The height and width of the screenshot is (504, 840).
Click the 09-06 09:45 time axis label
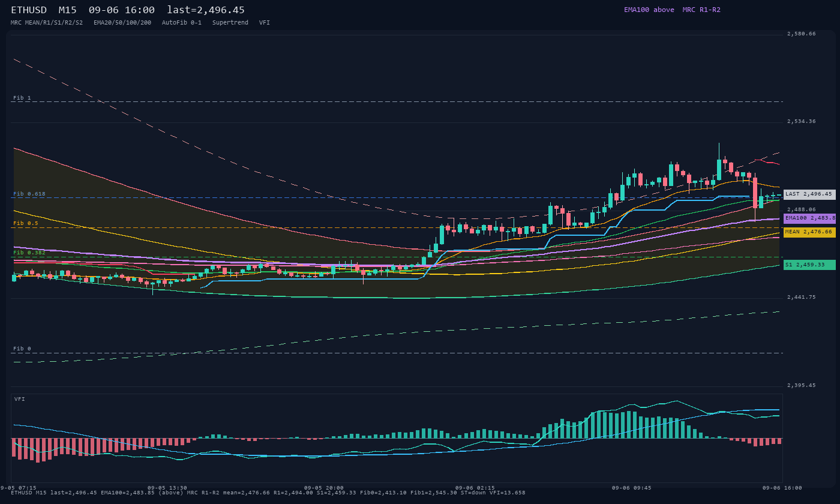point(632,488)
